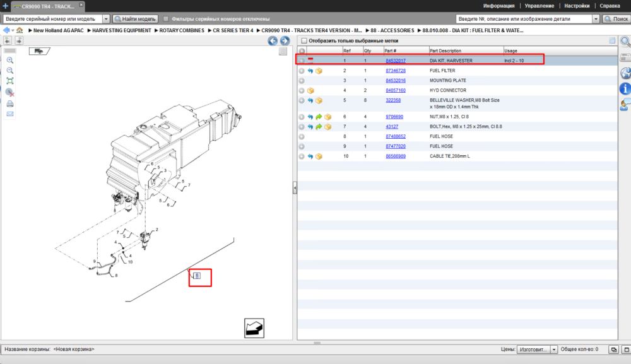
Task: Click the box icon on the CABLE TIE row
Action: tap(319, 156)
